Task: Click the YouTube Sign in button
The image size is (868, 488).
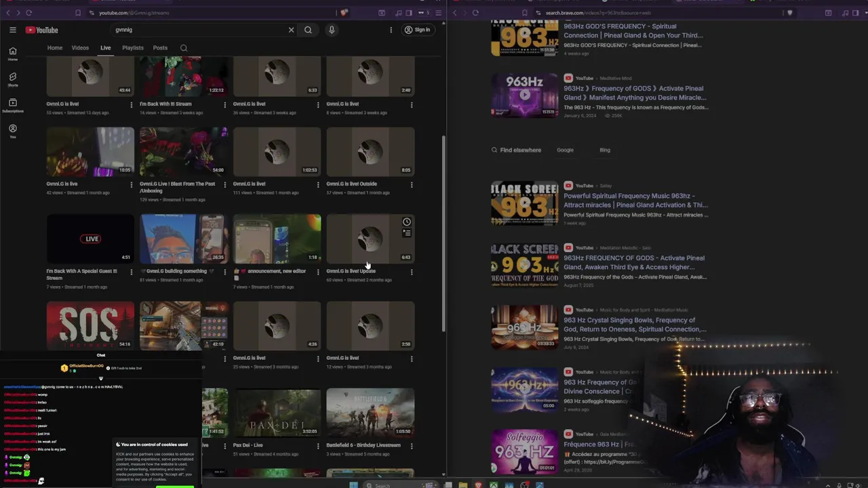Action: click(417, 30)
